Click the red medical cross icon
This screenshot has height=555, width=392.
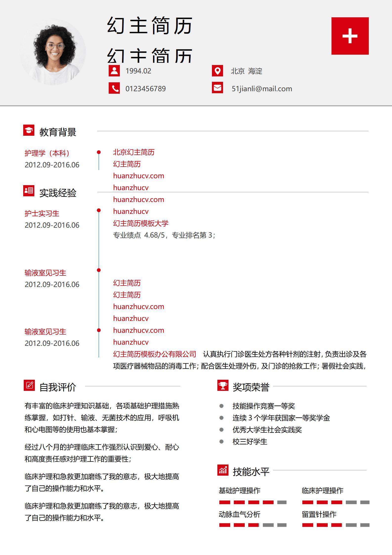[x=350, y=36]
